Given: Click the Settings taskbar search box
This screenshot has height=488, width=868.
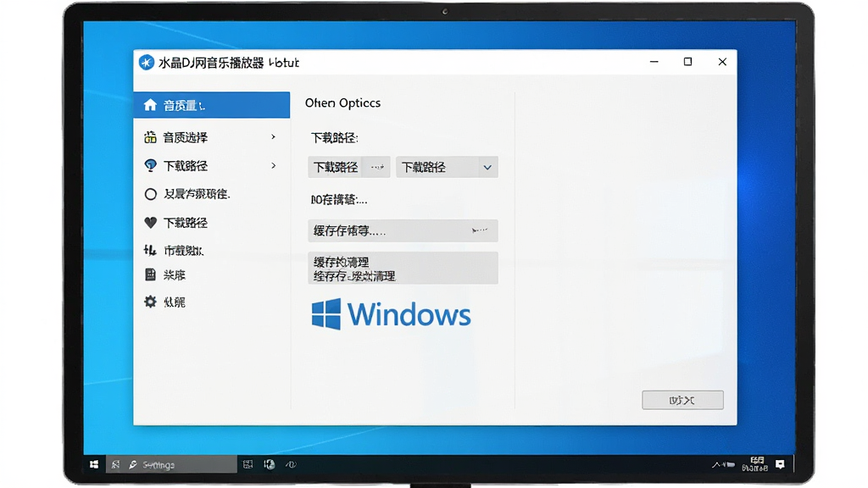Looking at the screenshot, I should pyautogui.click(x=171, y=464).
